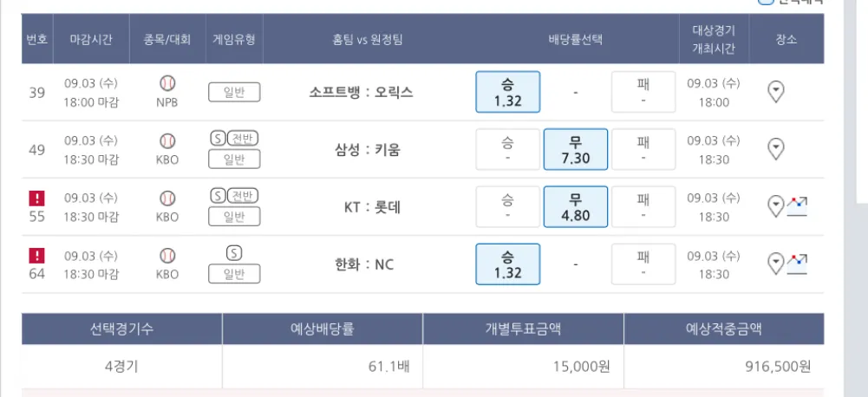
Task: Toggle 승 1.32 for 한화 vs NC
Action: point(507,263)
